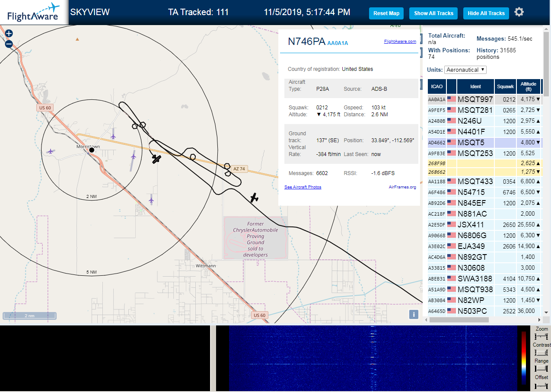Select the N503PC aircraft row
Viewport: 551px width, 392px height.
pos(484,311)
